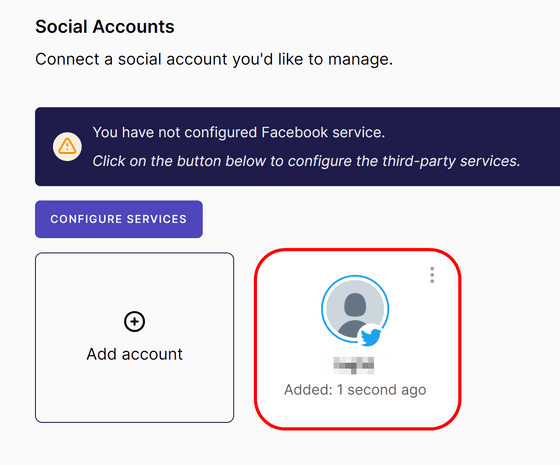Click the blurred account username
The image size is (560, 465).
pyautogui.click(x=354, y=365)
